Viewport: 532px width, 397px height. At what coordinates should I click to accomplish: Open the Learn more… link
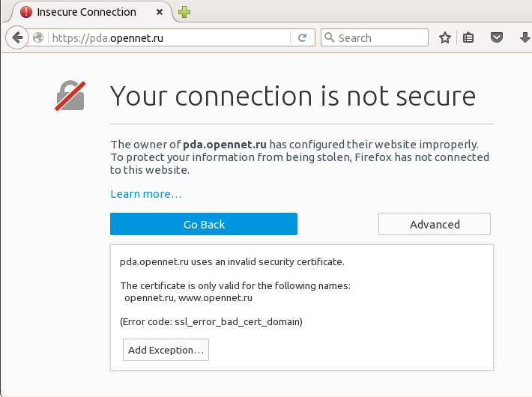point(145,194)
